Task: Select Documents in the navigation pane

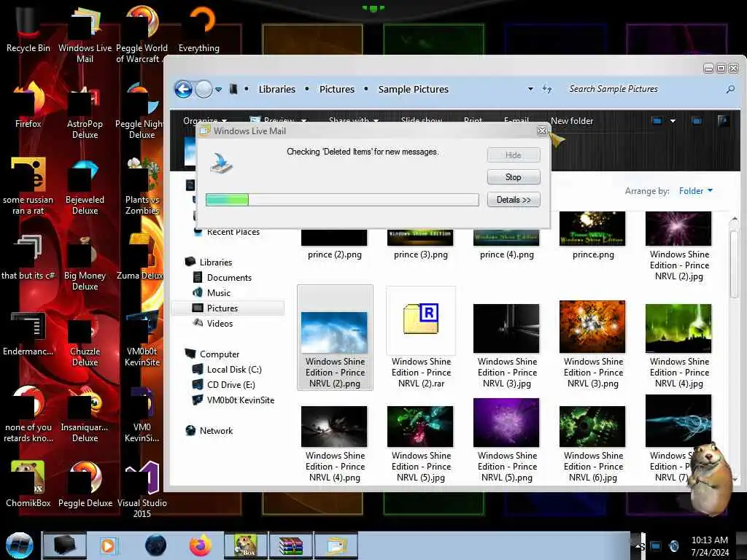Action: [228, 278]
